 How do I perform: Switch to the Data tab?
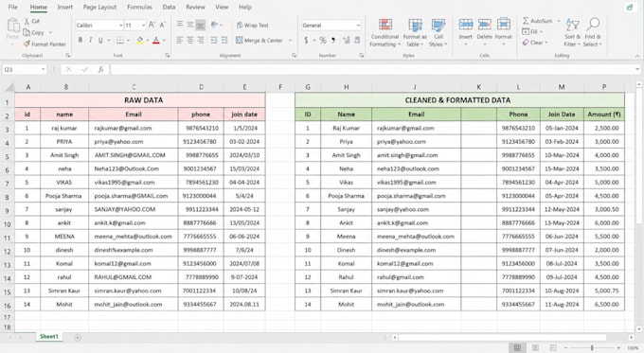[x=169, y=7]
